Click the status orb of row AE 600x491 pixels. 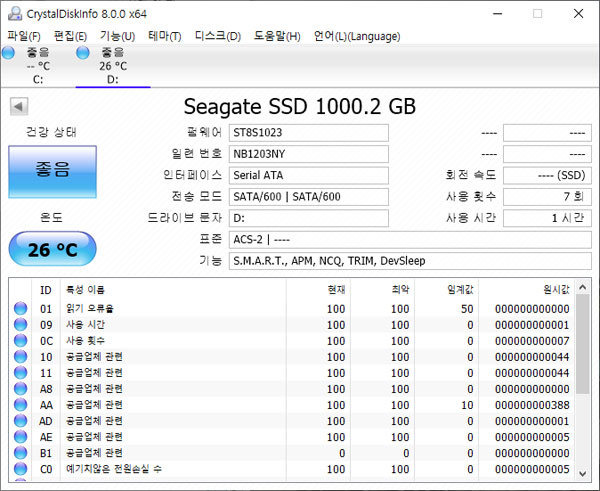[21, 437]
